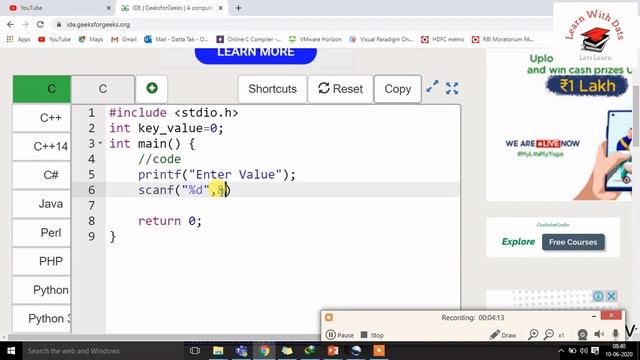Open VMware Horizon bookmark
The width and height of the screenshot is (640, 360).
pyautogui.click(x=315, y=39)
